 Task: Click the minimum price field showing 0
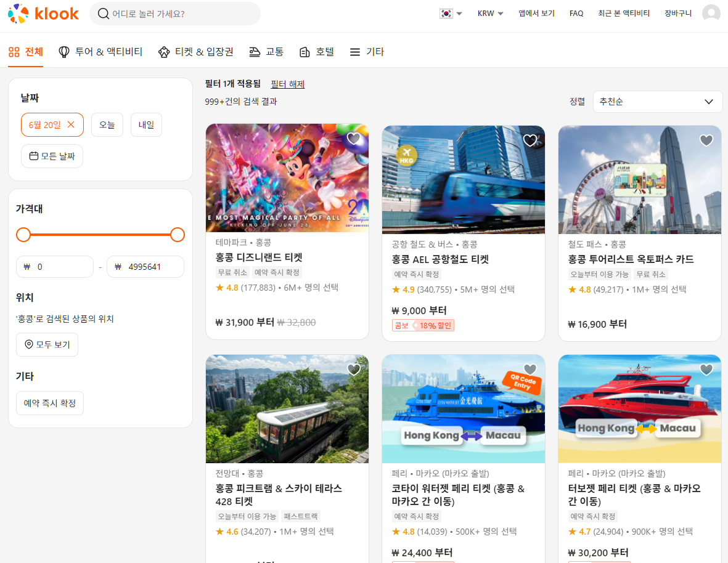pos(55,267)
